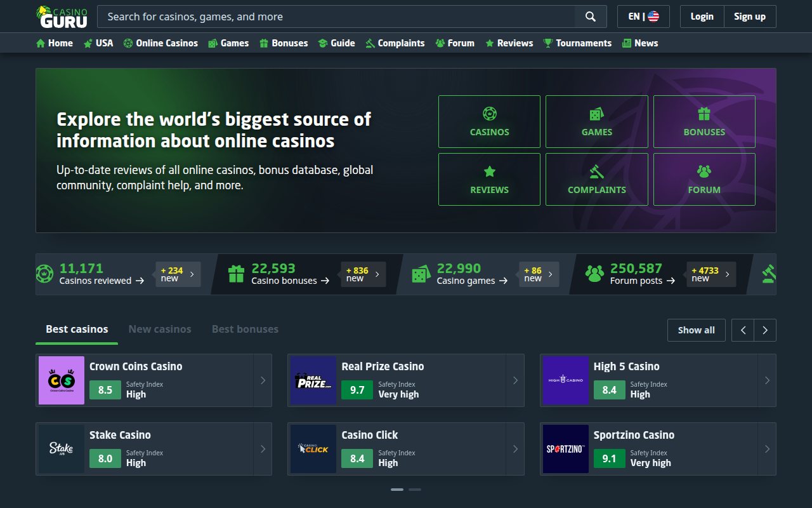Screen dimensions: 812x508
Task: Expand Sportzino Casino card chevron
Action: [767, 449]
